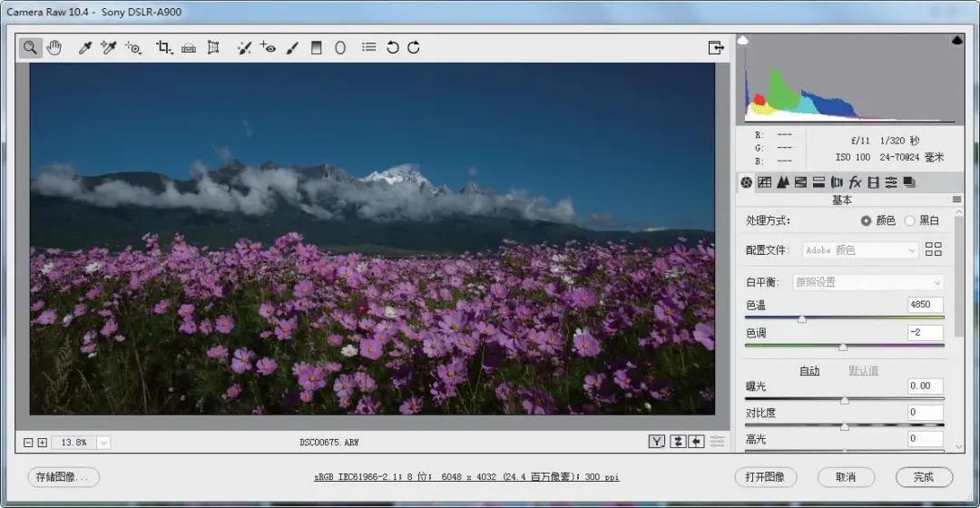Open the 白平衡 dropdown
The height and width of the screenshot is (508, 980).
coord(867,282)
